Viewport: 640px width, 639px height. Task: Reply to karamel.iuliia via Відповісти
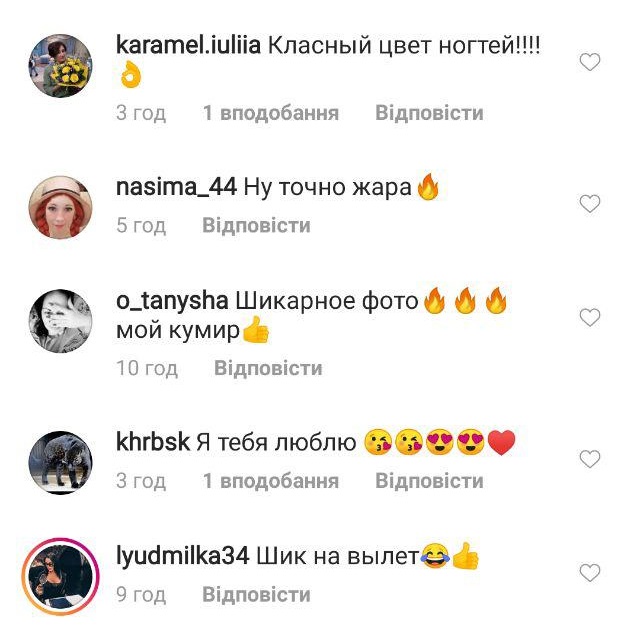pyautogui.click(x=429, y=113)
